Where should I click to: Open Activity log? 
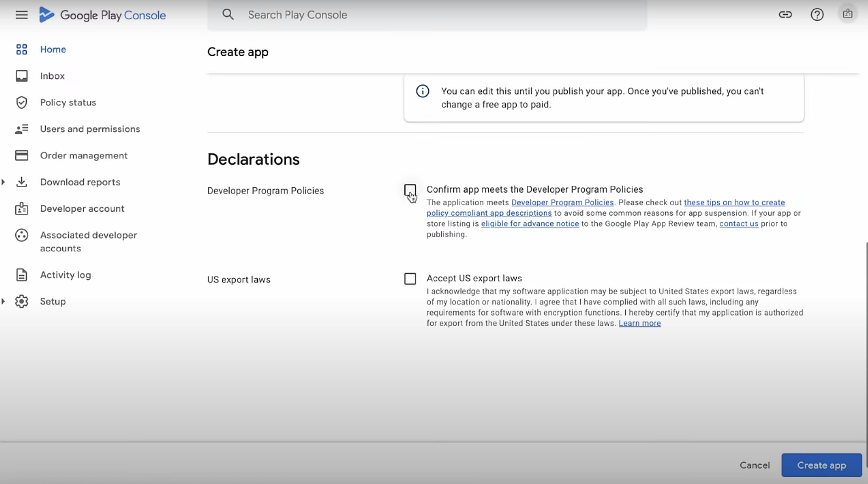(65, 275)
